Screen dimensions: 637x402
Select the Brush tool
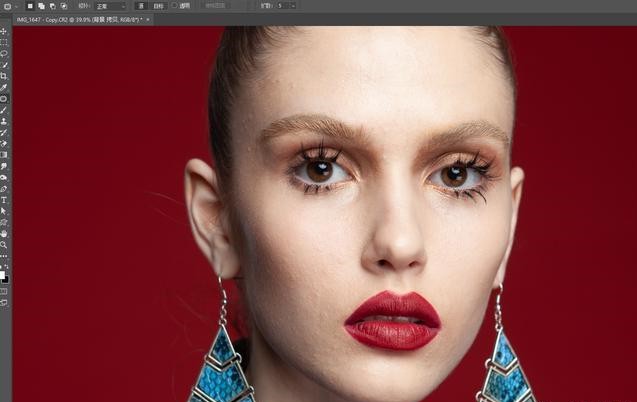(4, 110)
